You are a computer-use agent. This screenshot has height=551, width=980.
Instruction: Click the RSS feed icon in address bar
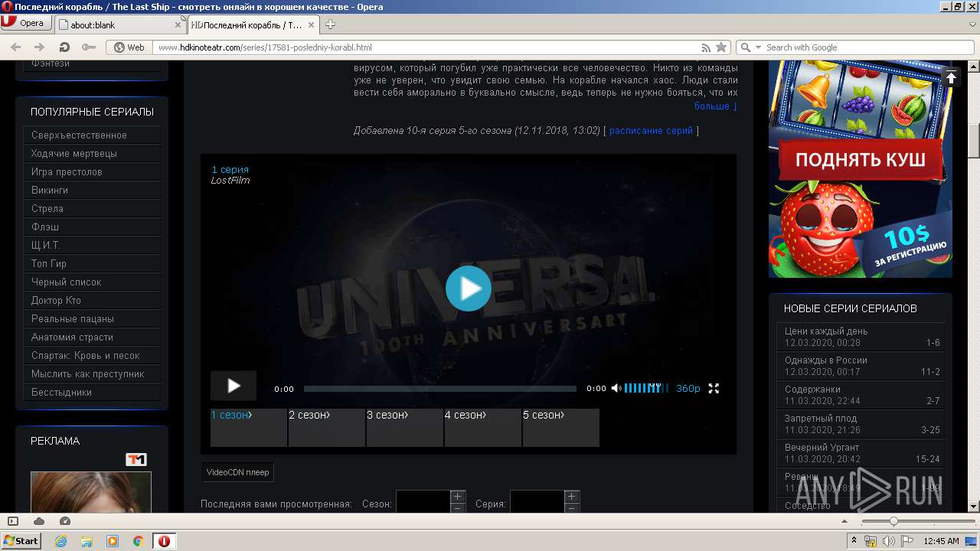(707, 47)
